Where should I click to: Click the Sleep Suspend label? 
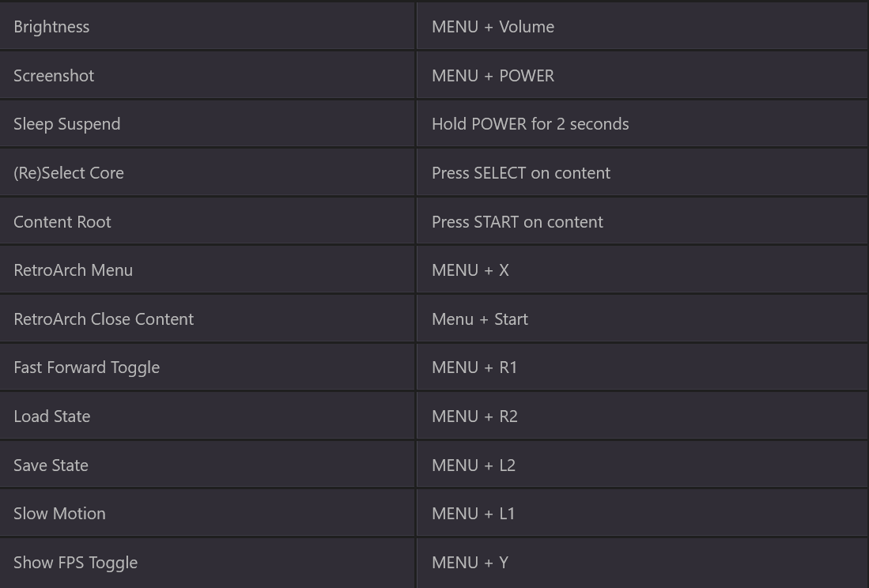(67, 124)
